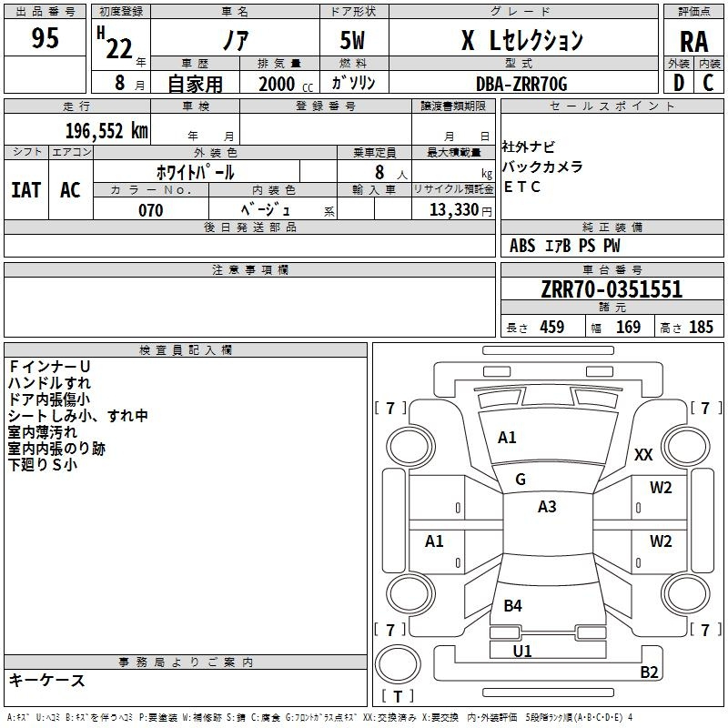
Task: Click equipment line ABS エアB PS PW
Action: coord(564,246)
